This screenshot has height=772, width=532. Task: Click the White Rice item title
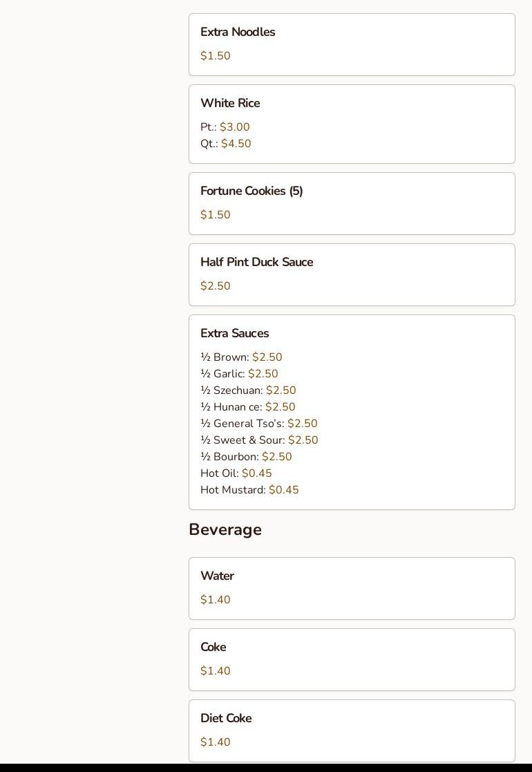pos(230,104)
